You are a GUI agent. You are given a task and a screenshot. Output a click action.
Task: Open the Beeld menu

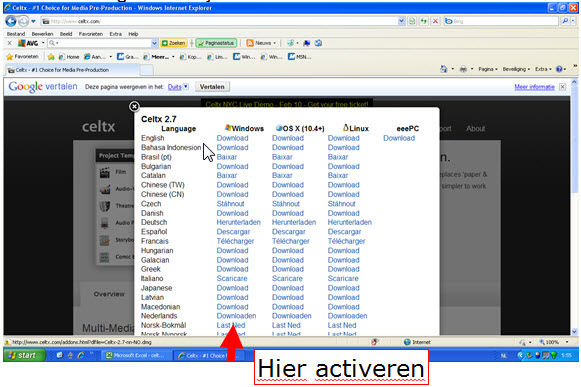coord(66,34)
